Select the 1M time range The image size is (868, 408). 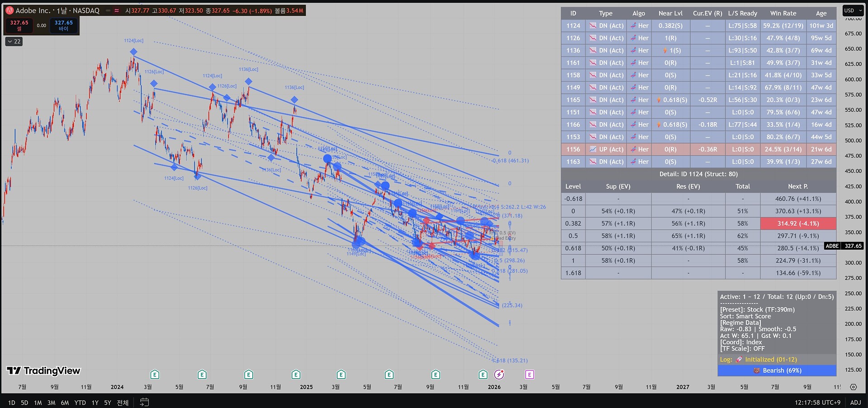pos(38,403)
